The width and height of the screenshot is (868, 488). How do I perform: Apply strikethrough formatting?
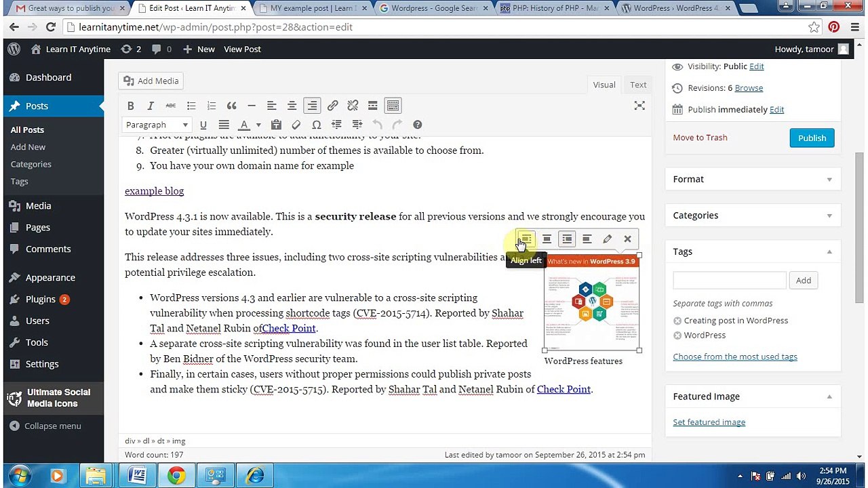tap(171, 106)
